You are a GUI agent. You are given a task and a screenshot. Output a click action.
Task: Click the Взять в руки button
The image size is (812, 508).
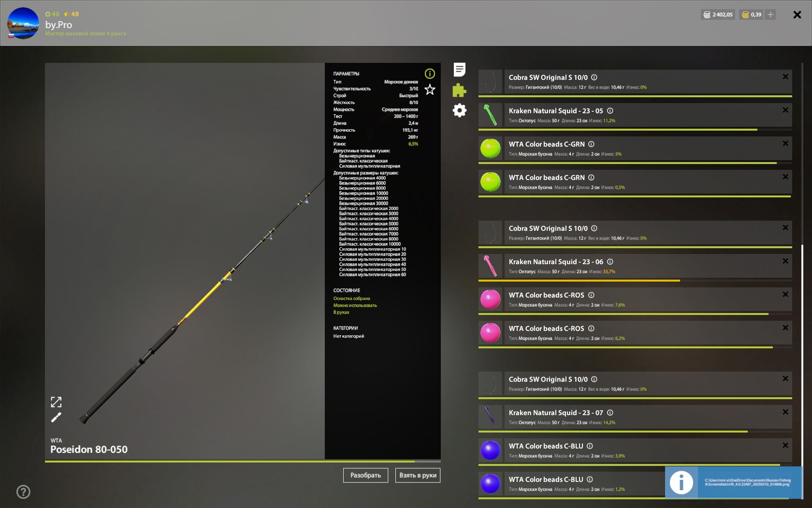(418, 475)
